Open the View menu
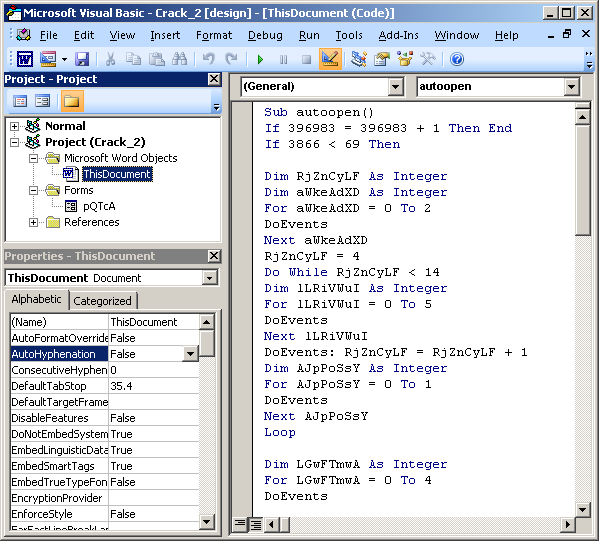 click(x=122, y=36)
